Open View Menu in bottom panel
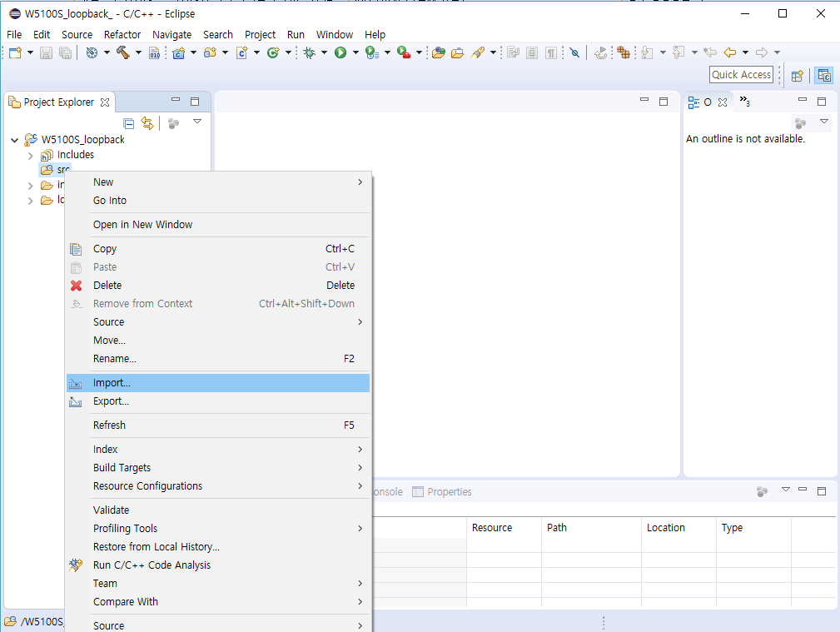This screenshot has width=840, height=632. point(786,490)
